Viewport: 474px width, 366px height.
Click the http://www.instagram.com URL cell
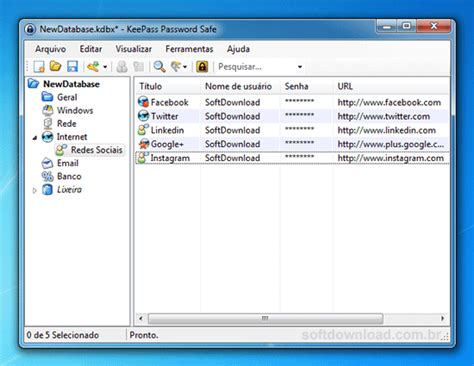(391, 158)
